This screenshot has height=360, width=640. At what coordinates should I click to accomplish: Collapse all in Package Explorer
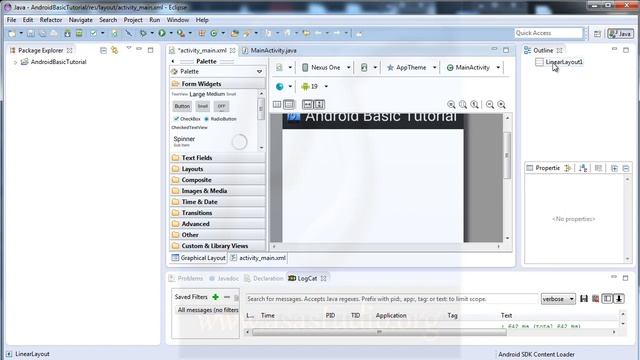pos(103,50)
